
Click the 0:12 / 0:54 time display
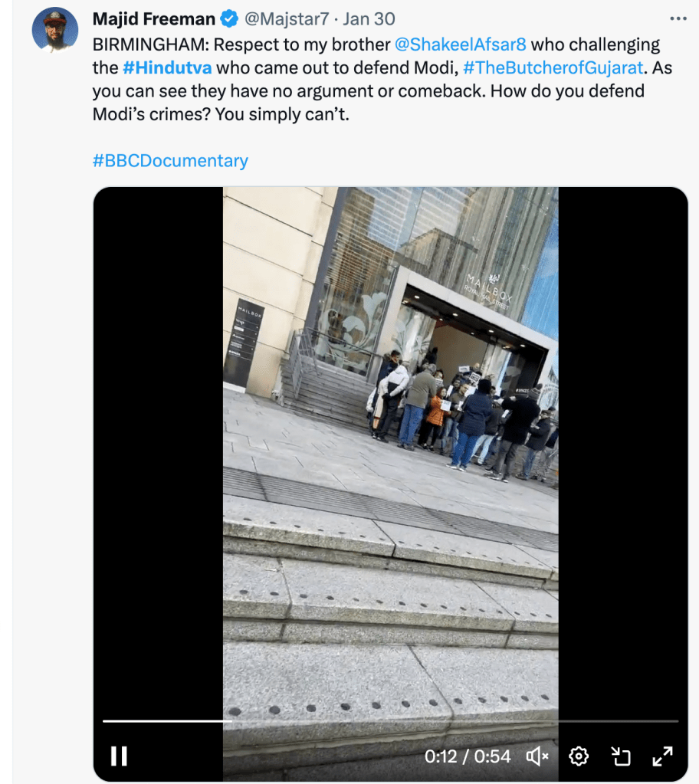tap(468, 756)
